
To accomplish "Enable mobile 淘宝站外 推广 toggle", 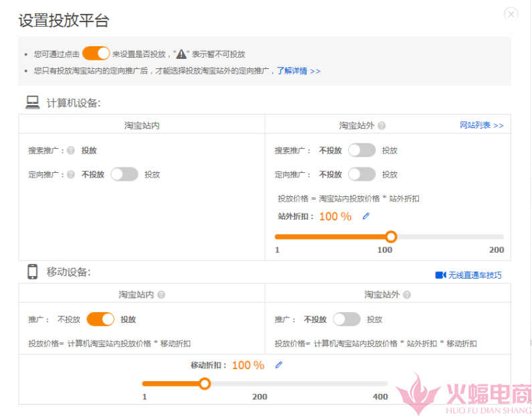I will 347,320.
